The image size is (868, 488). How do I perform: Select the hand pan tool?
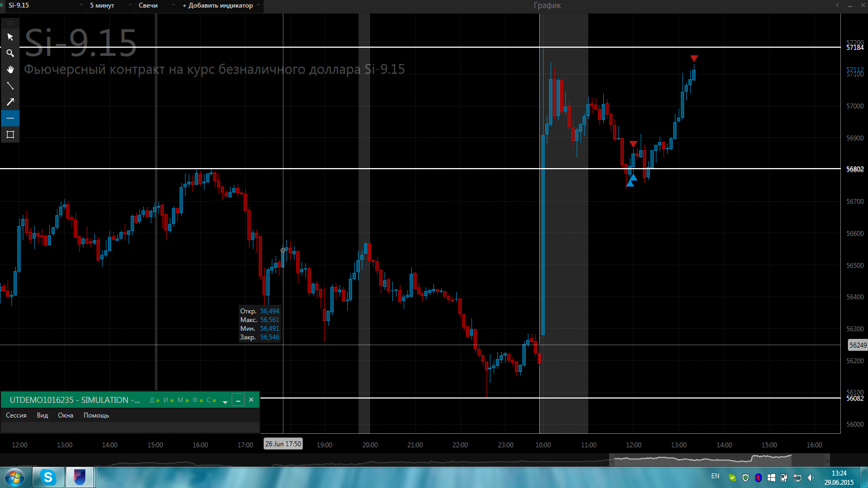pyautogui.click(x=10, y=69)
